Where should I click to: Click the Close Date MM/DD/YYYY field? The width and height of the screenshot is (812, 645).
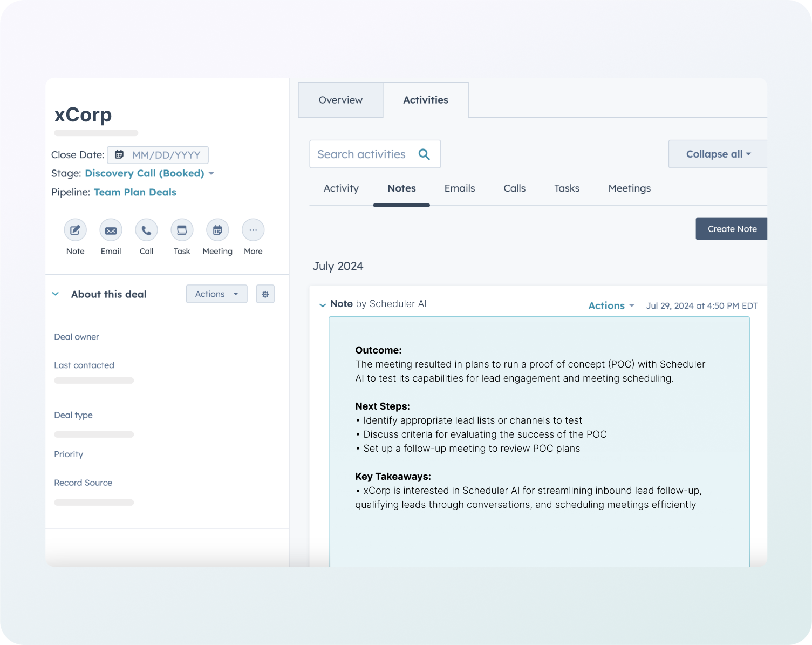(158, 155)
